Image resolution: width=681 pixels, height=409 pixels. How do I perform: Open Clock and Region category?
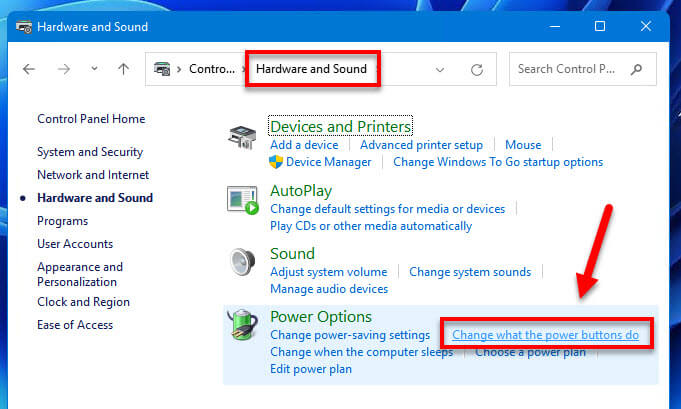tap(83, 302)
